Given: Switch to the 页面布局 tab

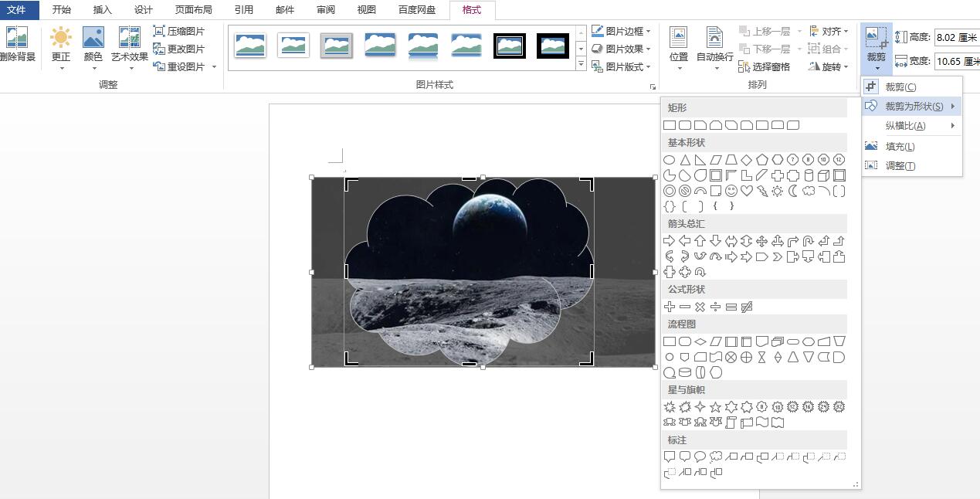Looking at the screenshot, I should [193, 10].
